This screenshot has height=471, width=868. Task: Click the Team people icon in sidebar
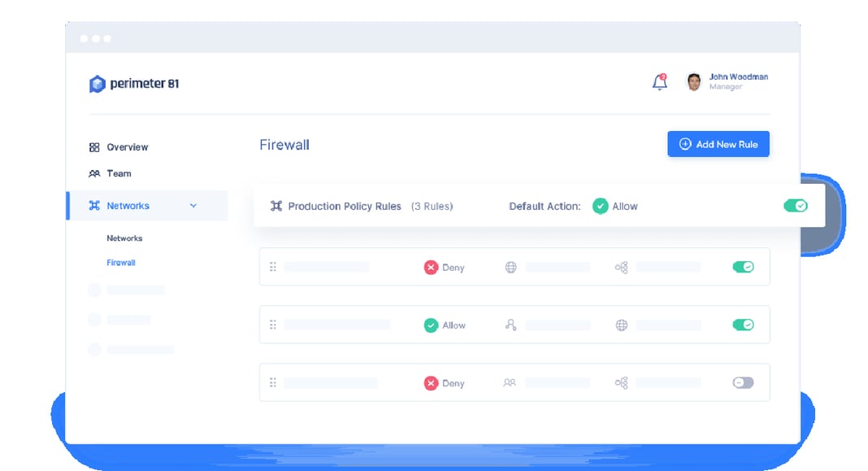[x=94, y=173]
